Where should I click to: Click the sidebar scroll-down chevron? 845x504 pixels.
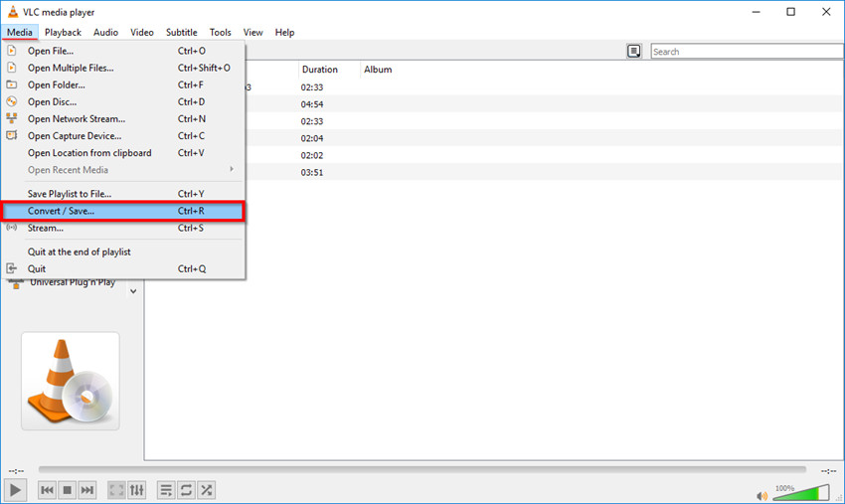pos(133,291)
